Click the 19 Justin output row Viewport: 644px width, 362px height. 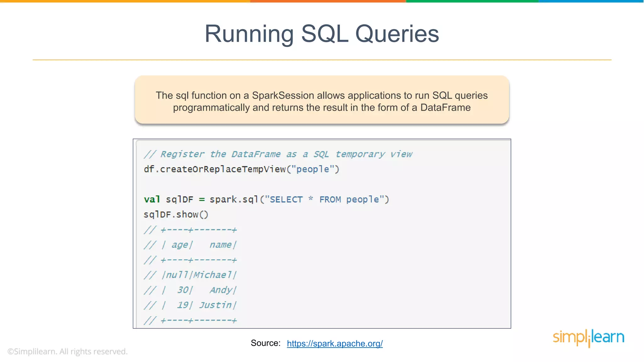[x=190, y=305]
